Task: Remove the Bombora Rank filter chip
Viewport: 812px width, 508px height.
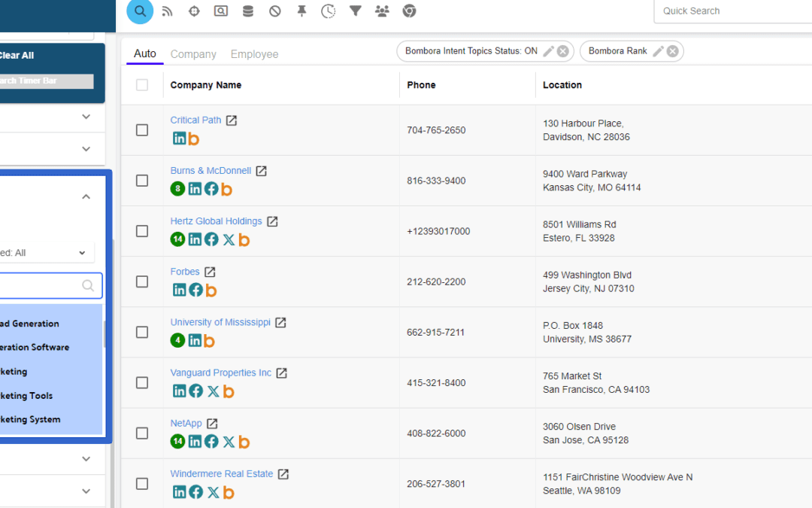Action: click(x=673, y=51)
